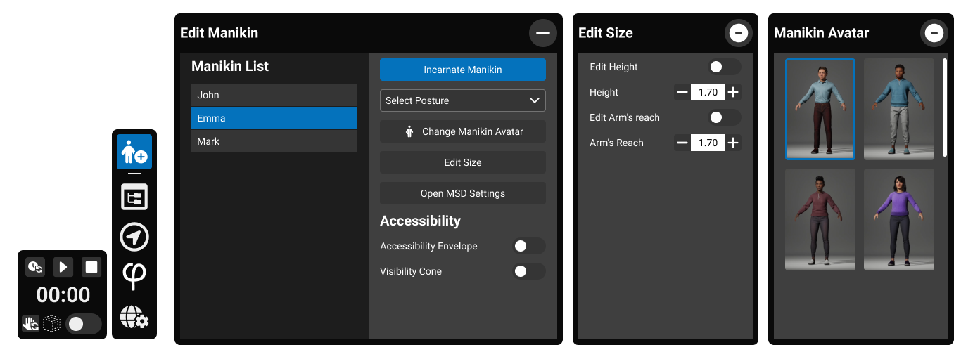Click the phi symbol icon in sidebar
980x352 pixels.
(134, 276)
